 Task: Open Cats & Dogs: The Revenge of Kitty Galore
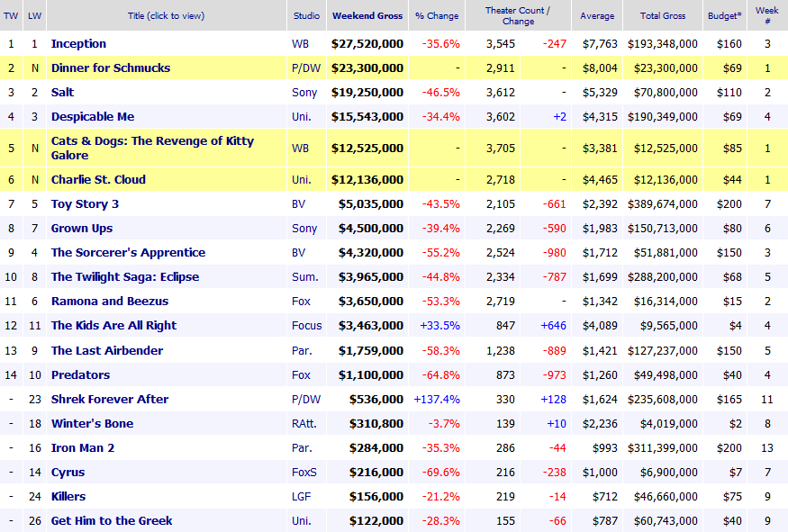(152, 149)
